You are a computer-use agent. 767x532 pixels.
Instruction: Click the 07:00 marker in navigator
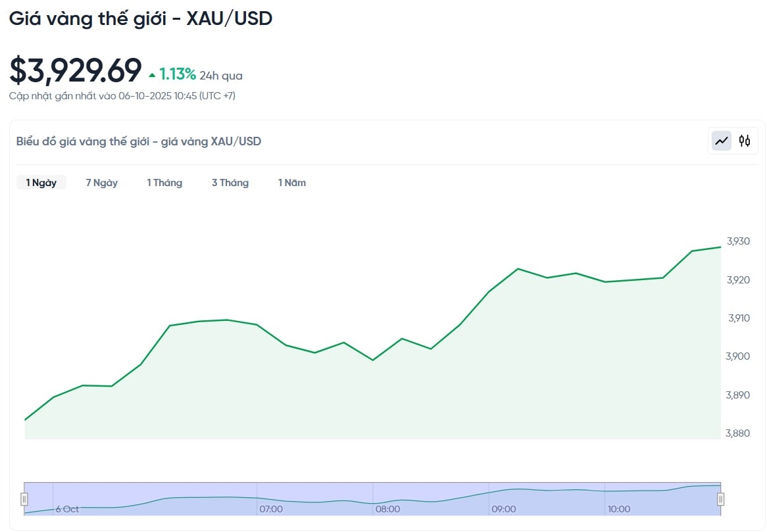pyautogui.click(x=271, y=509)
